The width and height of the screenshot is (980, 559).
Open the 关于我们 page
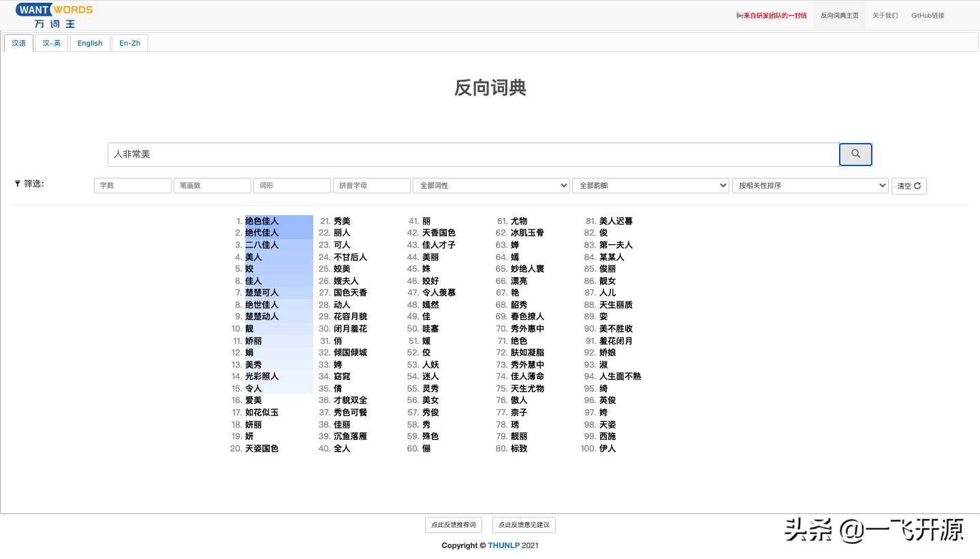[884, 15]
